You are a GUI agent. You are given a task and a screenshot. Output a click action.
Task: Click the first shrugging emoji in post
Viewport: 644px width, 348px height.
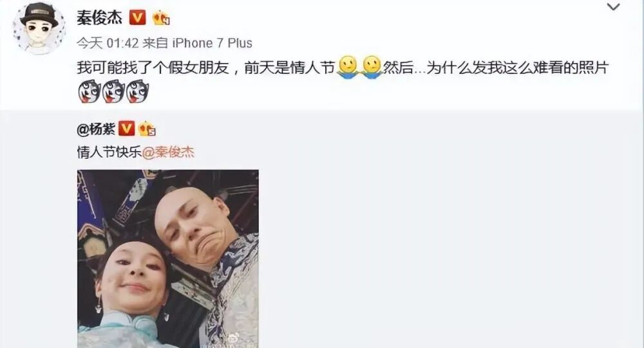tap(348, 67)
